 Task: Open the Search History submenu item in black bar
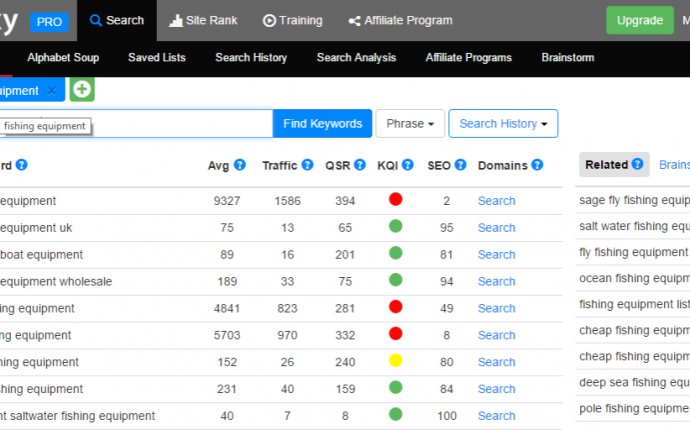point(251,58)
